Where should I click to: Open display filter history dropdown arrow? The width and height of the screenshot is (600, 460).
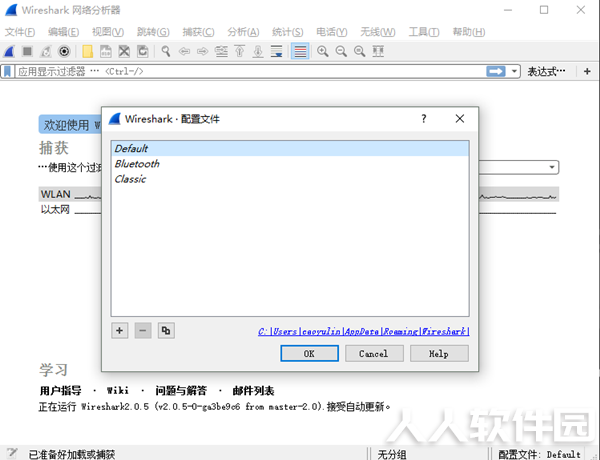pos(514,71)
